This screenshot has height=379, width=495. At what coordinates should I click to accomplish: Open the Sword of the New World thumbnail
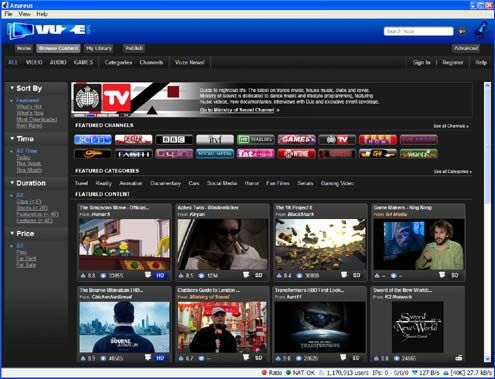click(418, 327)
